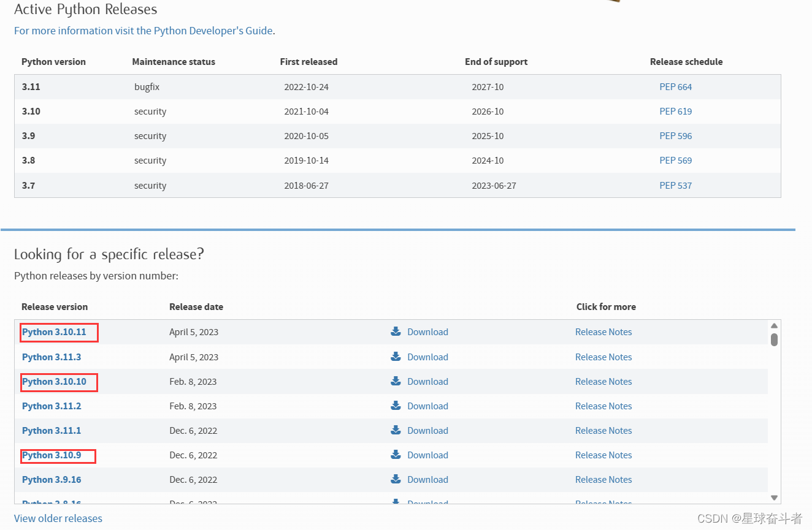Click end of support 2025-10

[488, 136]
